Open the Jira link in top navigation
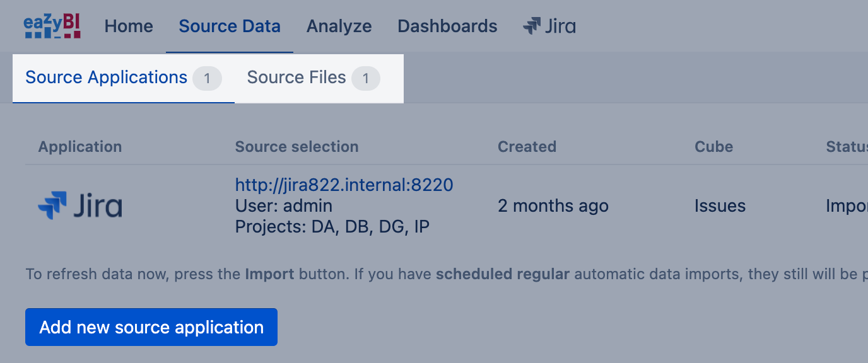Screen dimensions: 868x363 549,26
